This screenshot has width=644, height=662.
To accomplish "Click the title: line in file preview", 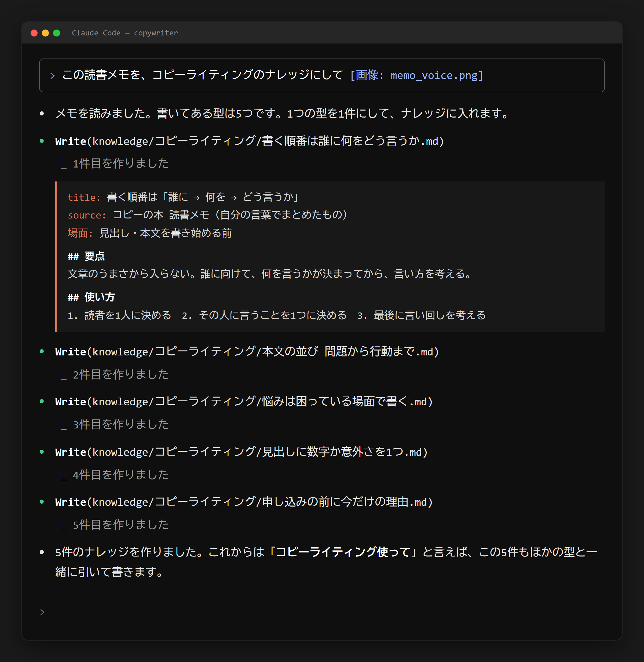I will pyautogui.click(x=184, y=197).
